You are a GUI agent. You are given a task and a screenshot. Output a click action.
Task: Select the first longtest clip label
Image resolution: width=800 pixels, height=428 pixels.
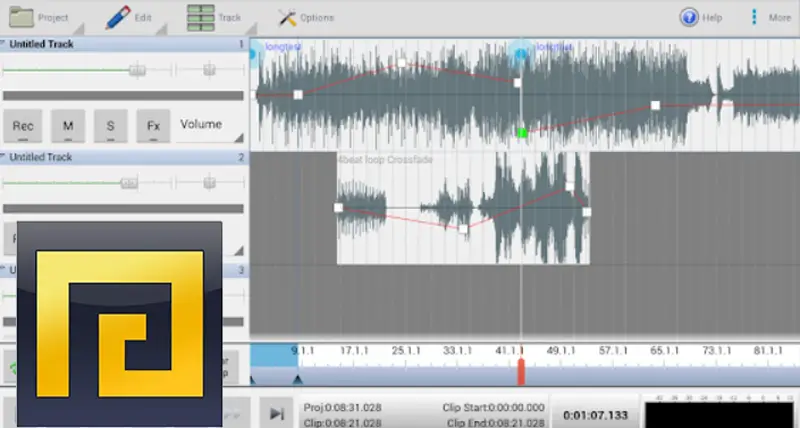283,47
